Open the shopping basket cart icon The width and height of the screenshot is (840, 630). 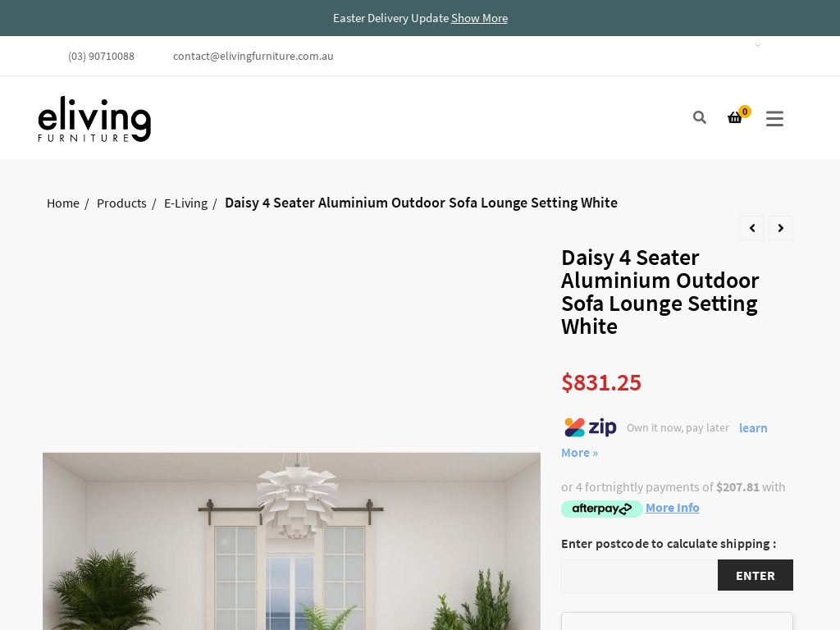pyautogui.click(x=735, y=117)
